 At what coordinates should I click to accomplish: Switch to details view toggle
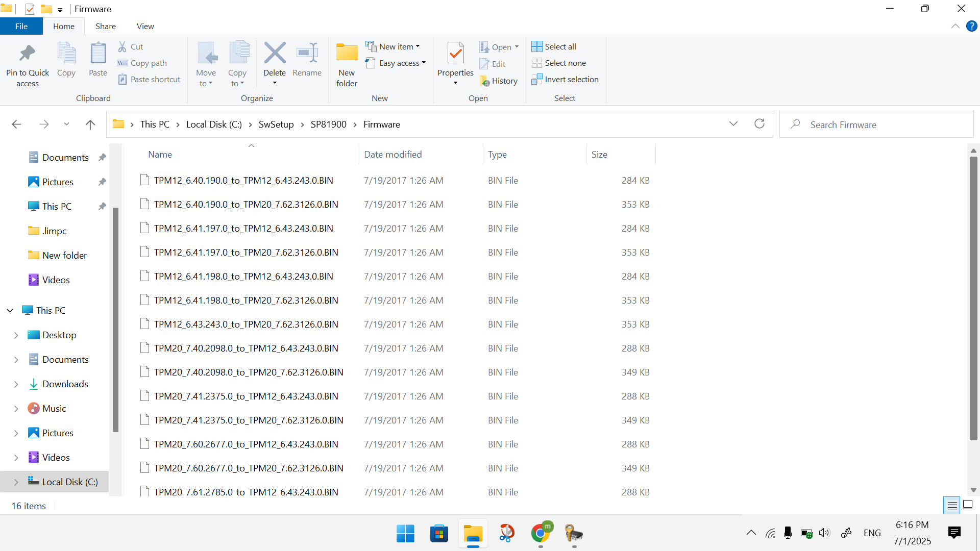pos(952,506)
